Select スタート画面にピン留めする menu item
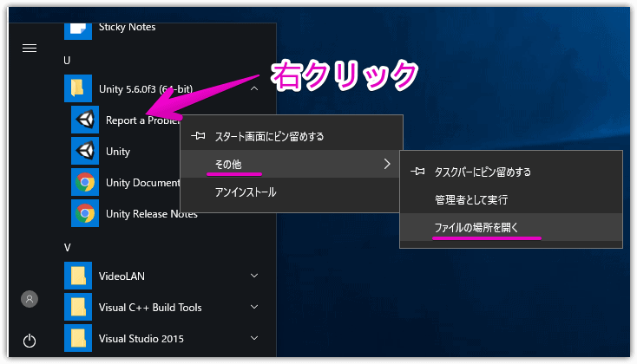This screenshot has height=364, width=637. click(x=291, y=136)
